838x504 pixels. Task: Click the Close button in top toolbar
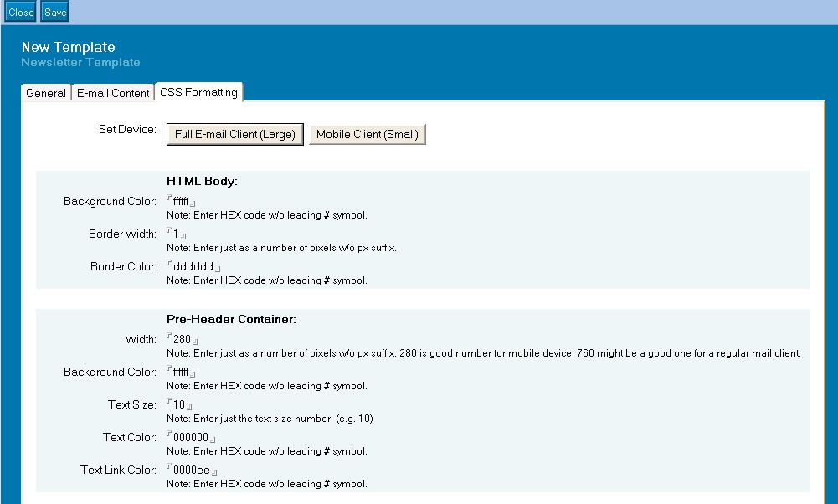click(x=21, y=13)
